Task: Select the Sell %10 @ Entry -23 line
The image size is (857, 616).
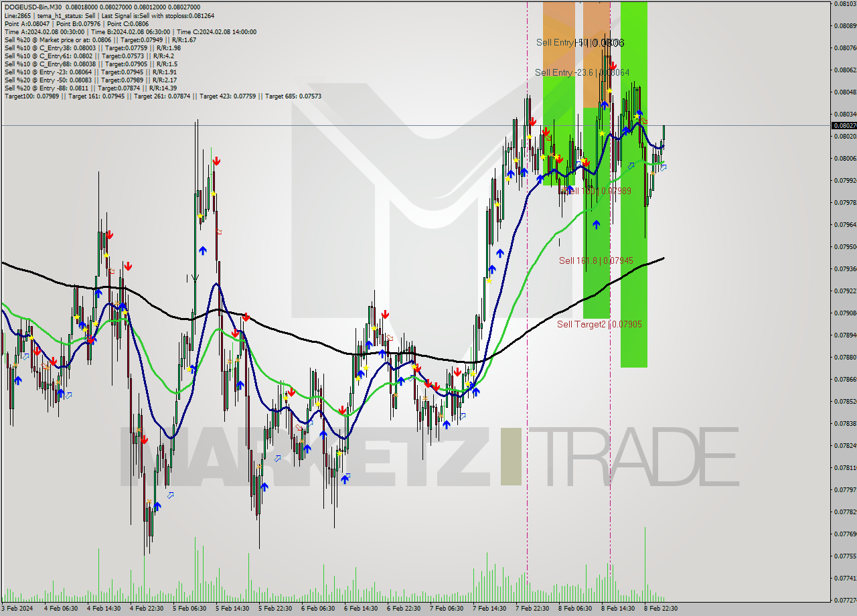Action: click(x=90, y=72)
